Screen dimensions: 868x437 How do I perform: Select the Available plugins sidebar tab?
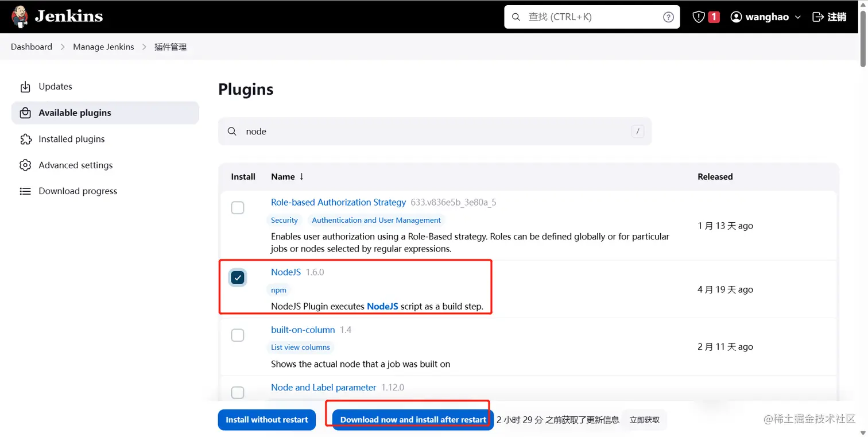[x=105, y=113]
